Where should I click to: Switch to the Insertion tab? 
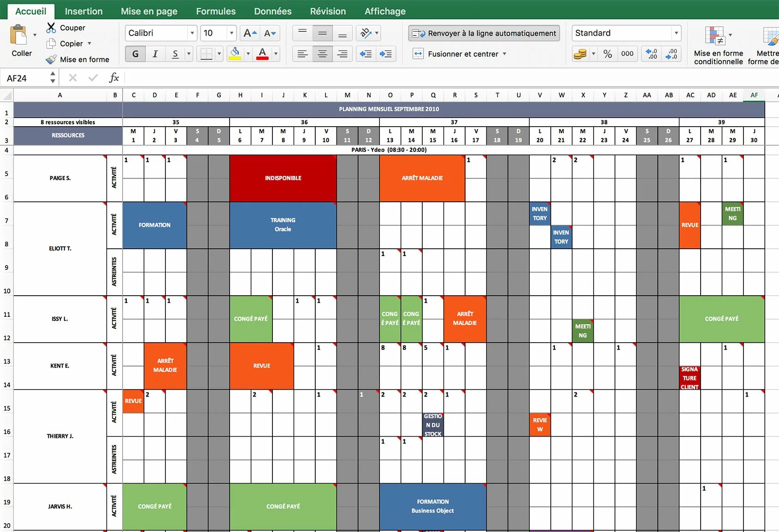coord(83,11)
